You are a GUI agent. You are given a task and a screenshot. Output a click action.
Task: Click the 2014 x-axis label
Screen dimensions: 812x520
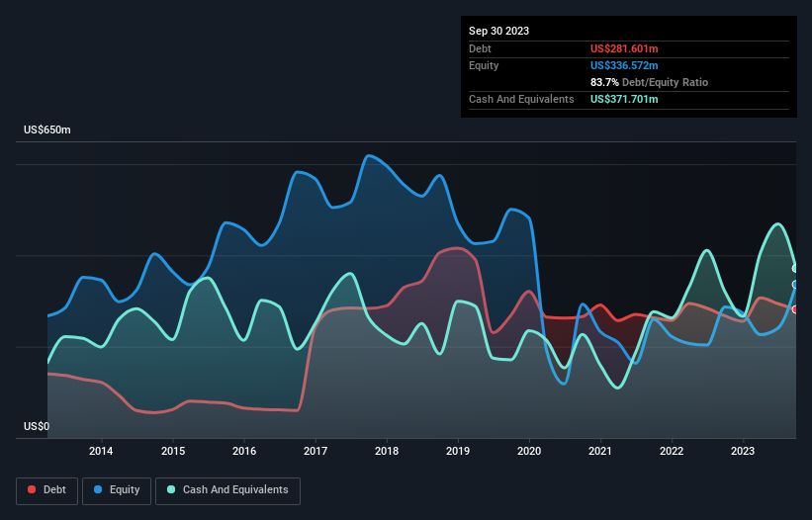(101, 451)
